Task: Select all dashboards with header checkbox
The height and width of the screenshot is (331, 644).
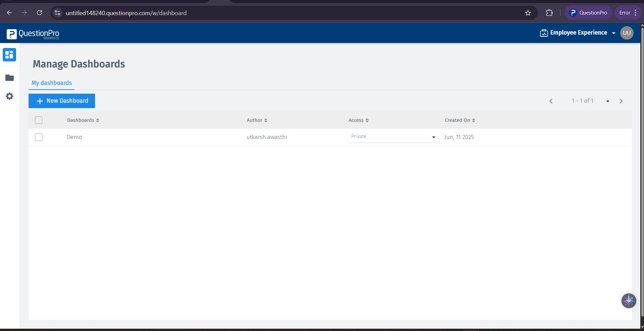Action: coord(39,120)
